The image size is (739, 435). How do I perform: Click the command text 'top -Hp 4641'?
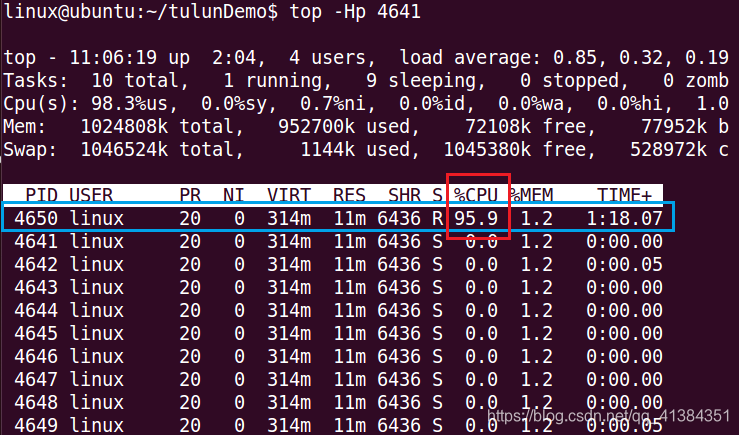pos(355,12)
